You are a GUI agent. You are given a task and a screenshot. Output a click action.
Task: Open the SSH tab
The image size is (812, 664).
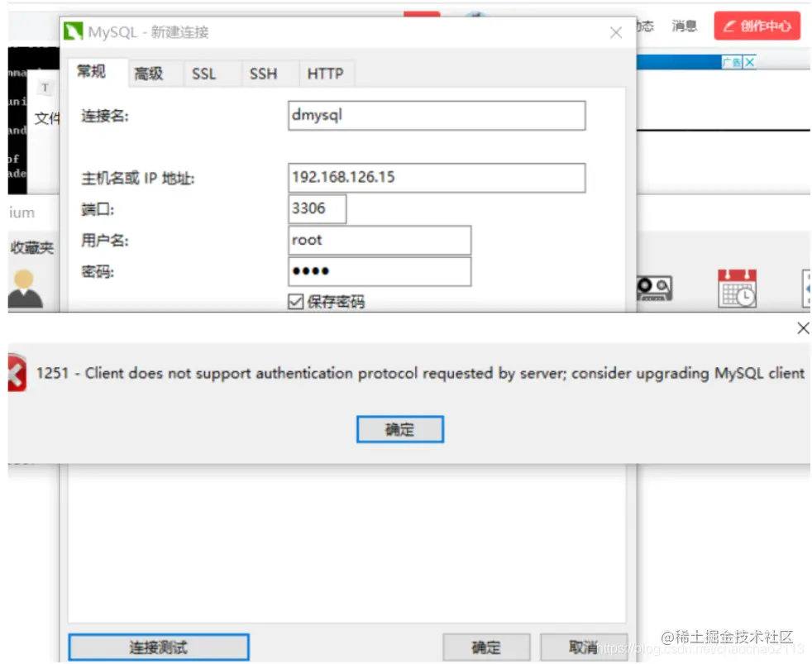coord(263,74)
